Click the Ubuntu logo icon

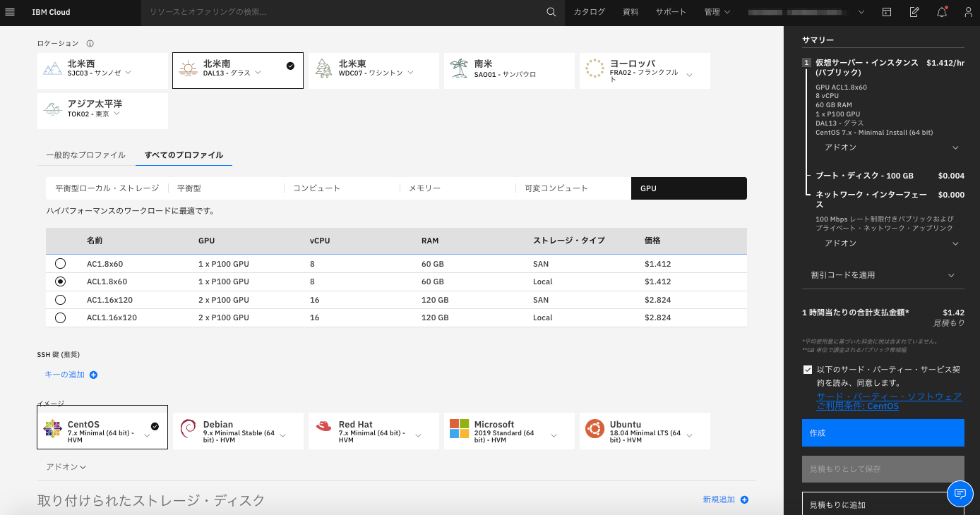[x=594, y=428]
